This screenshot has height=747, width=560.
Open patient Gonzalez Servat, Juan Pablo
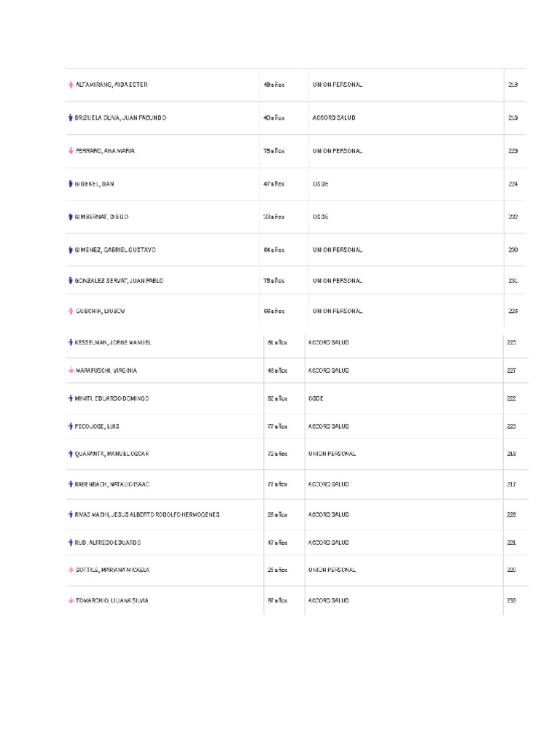point(119,280)
